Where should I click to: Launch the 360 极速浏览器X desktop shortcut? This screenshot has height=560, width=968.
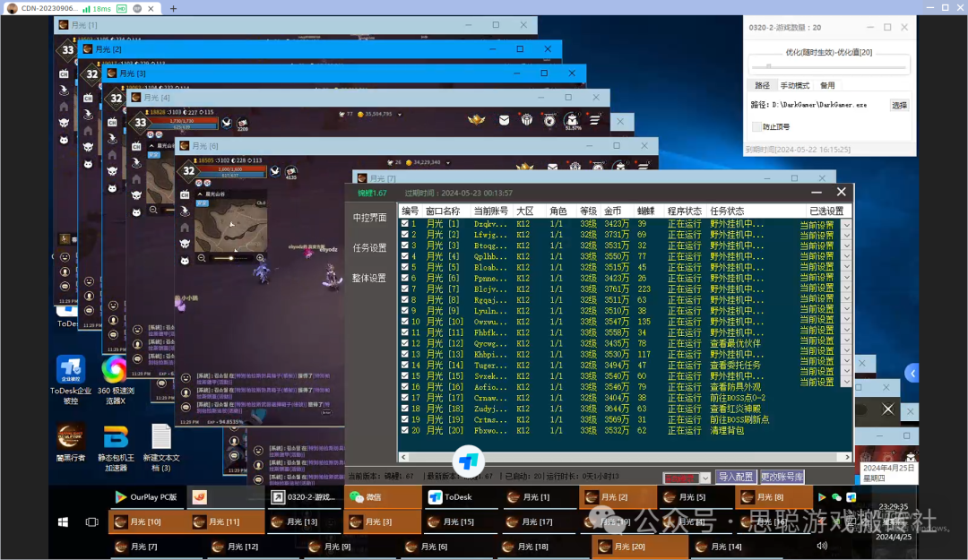tap(114, 369)
